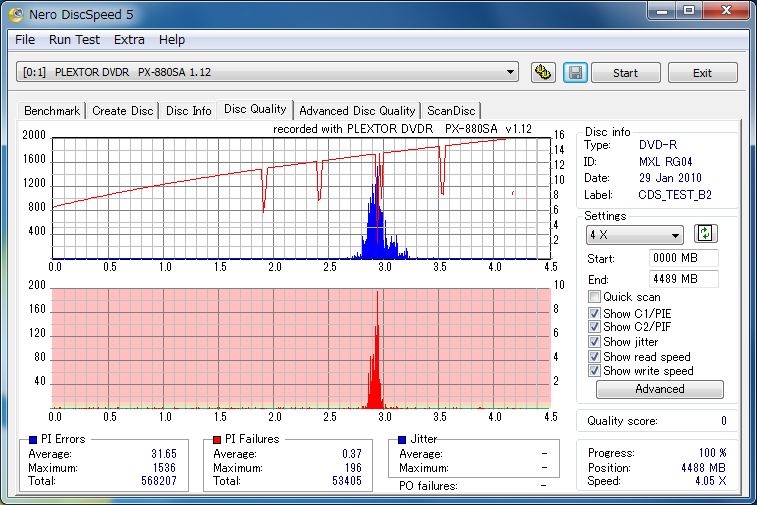The image size is (757, 505).
Task: Click the Start MB input field
Action: [683, 259]
